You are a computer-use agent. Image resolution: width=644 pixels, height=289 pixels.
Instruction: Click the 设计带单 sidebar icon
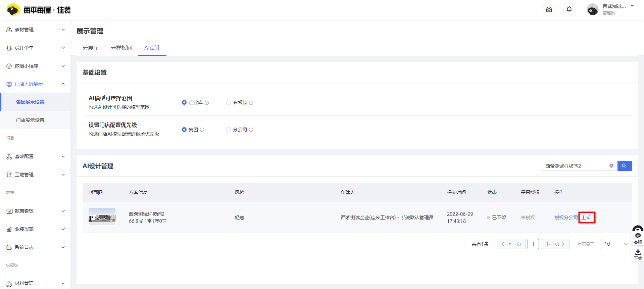(x=9, y=48)
